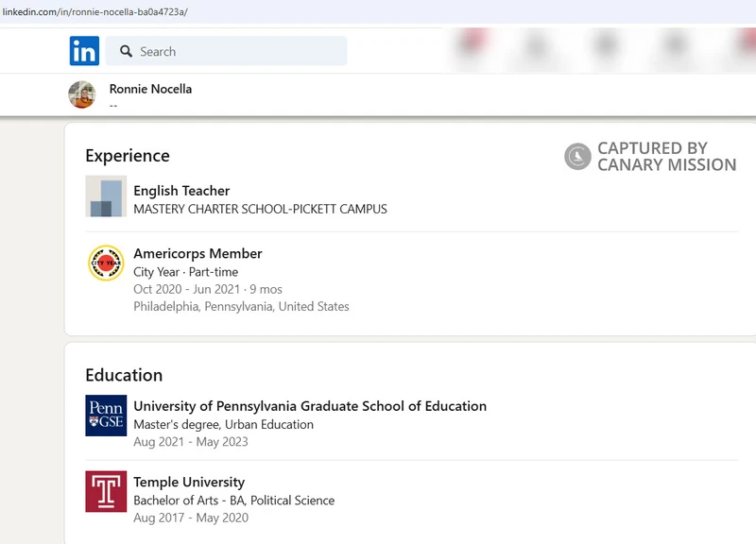Click the Experience section heading

(128, 156)
